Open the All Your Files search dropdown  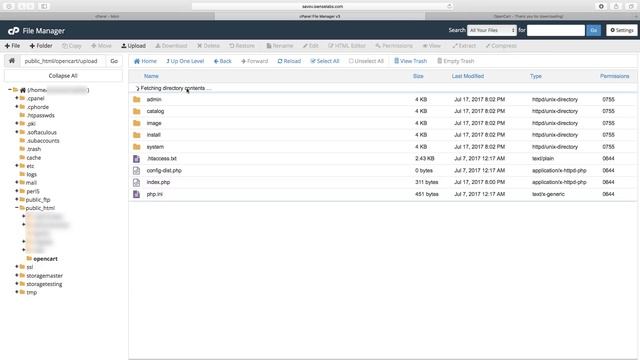coord(492,30)
